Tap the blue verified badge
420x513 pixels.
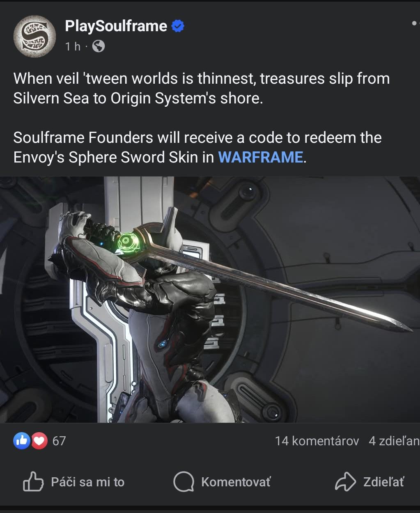tap(178, 26)
